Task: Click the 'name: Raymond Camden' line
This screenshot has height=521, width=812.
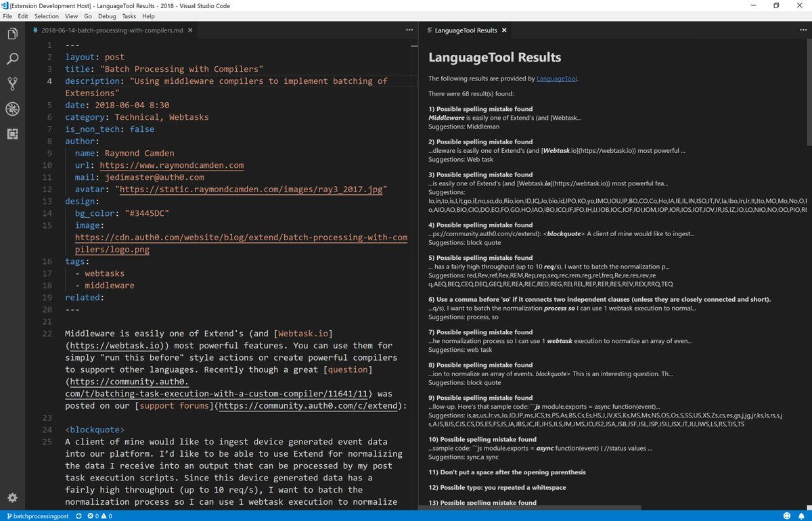Action: (x=125, y=153)
